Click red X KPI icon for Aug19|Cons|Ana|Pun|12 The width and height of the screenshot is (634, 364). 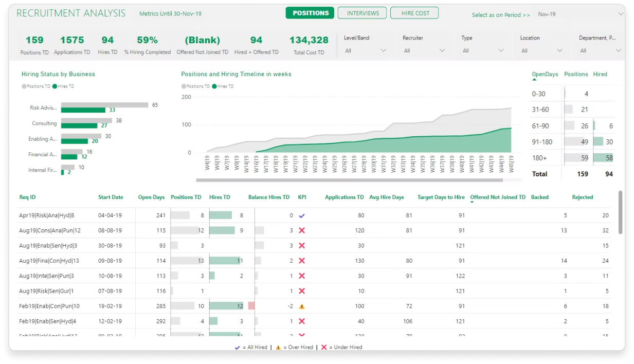pyautogui.click(x=302, y=231)
